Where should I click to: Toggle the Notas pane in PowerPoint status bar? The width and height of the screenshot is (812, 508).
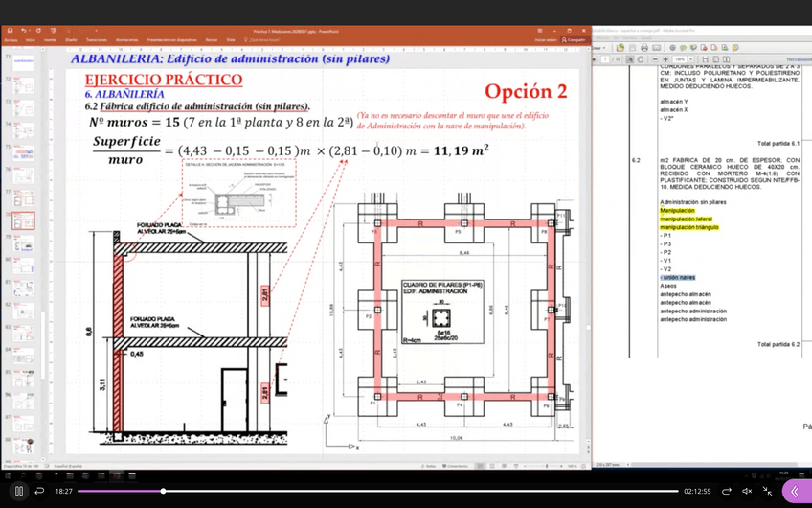[430, 466]
